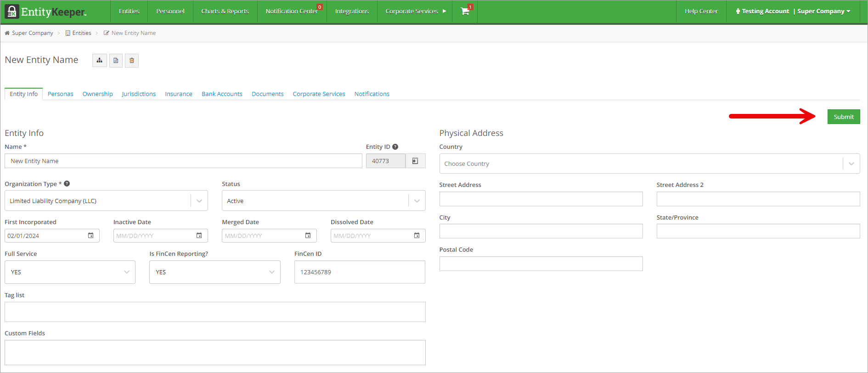Select the Entity Info tab
This screenshot has height=373, width=868.
(24, 94)
